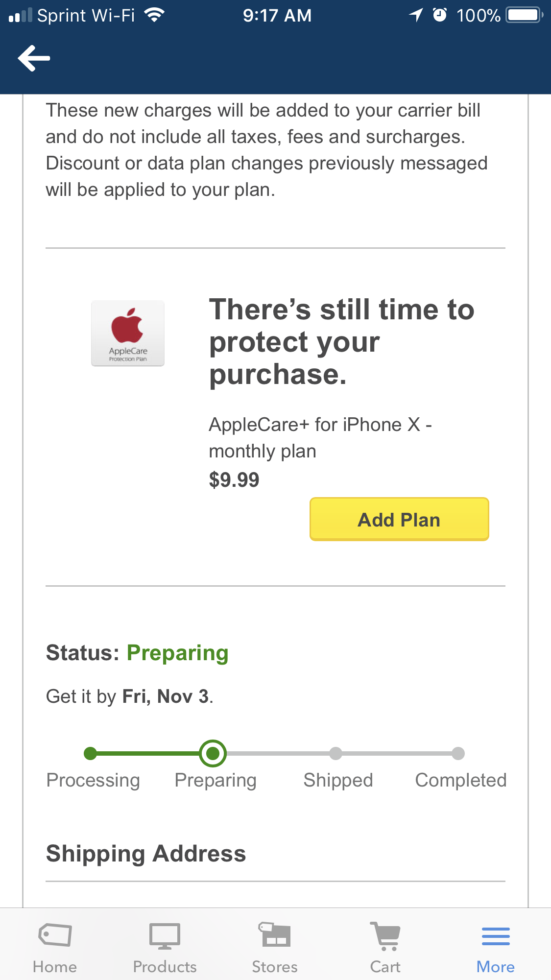This screenshot has width=551, height=980.
Task: Tap the AppleCare Protection Plan logo
Action: click(128, 333)
